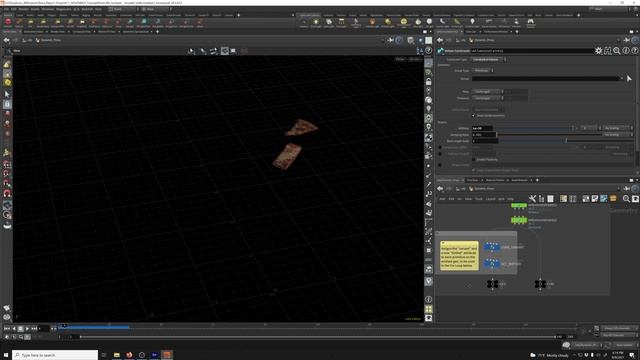Click the stop button on the playbar
Viewport: 640px width, 360px height.
(20, 328)
